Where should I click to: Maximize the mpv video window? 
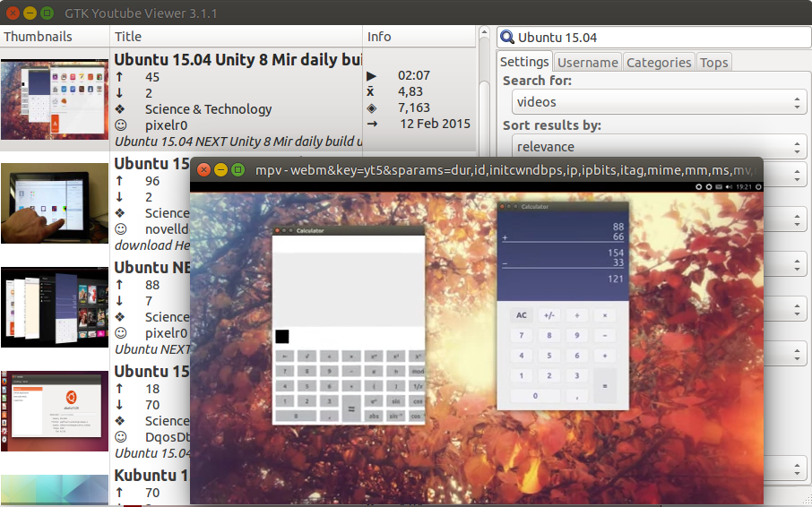point(238,169)
